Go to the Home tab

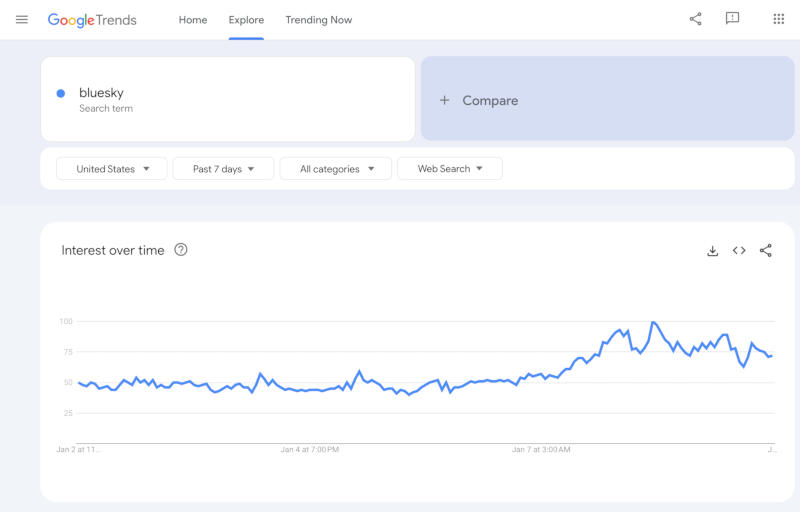[193, 20]
